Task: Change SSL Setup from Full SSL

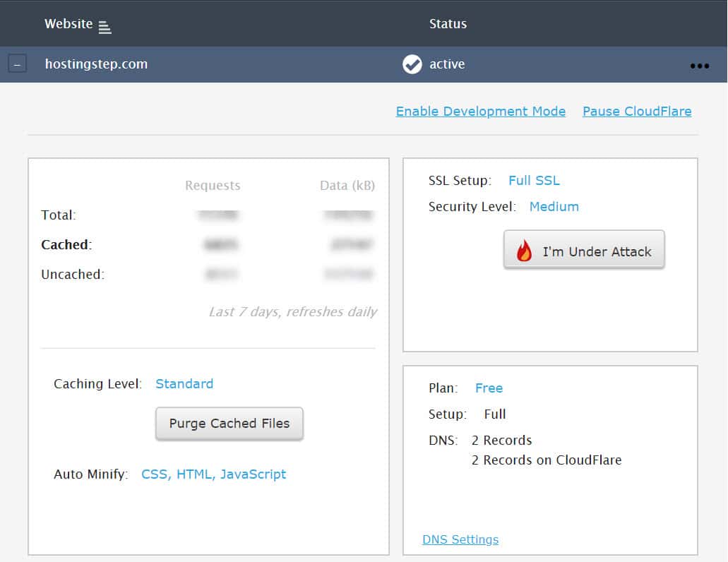Action: [x=534, y=181]
